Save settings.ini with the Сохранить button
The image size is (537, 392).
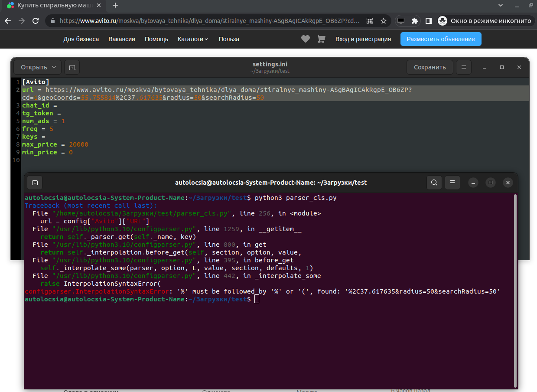(x=430, y=67)
